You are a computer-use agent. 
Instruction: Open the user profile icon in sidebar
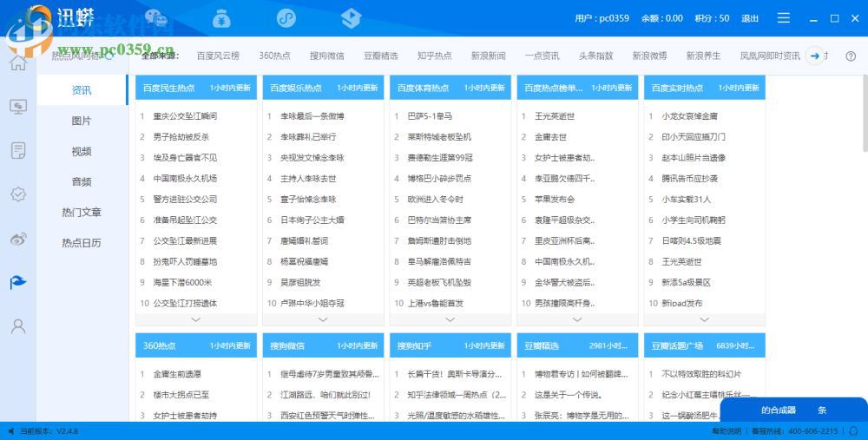tap(17, 326)
